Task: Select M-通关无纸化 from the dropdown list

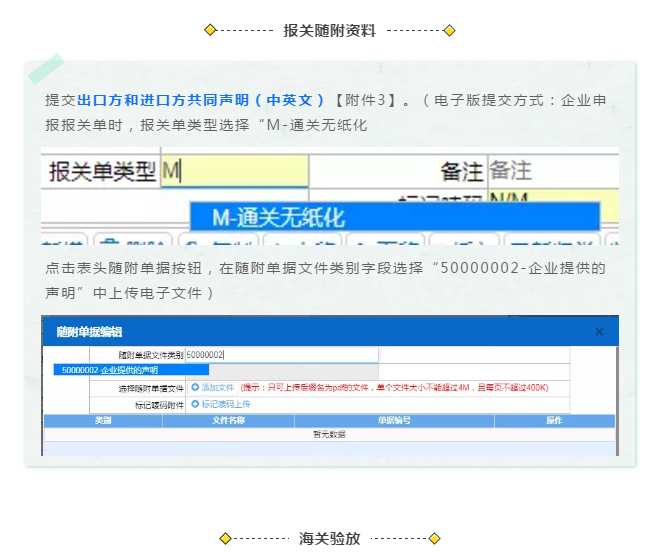Action: point(394,217)
